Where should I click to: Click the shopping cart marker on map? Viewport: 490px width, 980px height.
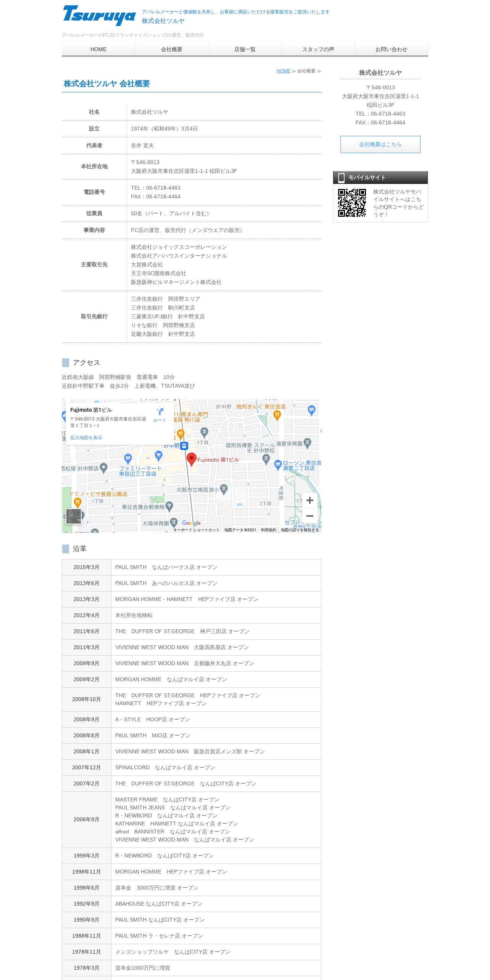[x=159, y=455]
